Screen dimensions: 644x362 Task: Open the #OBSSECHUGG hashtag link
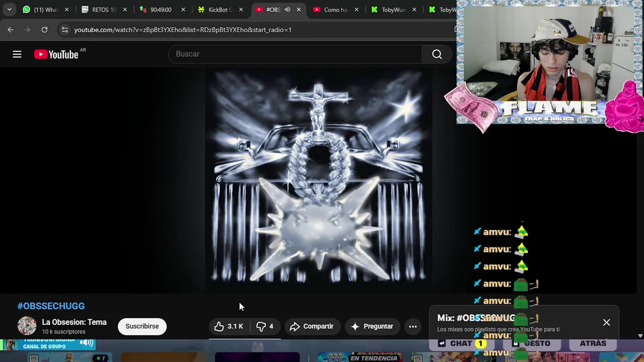point(51,306)
